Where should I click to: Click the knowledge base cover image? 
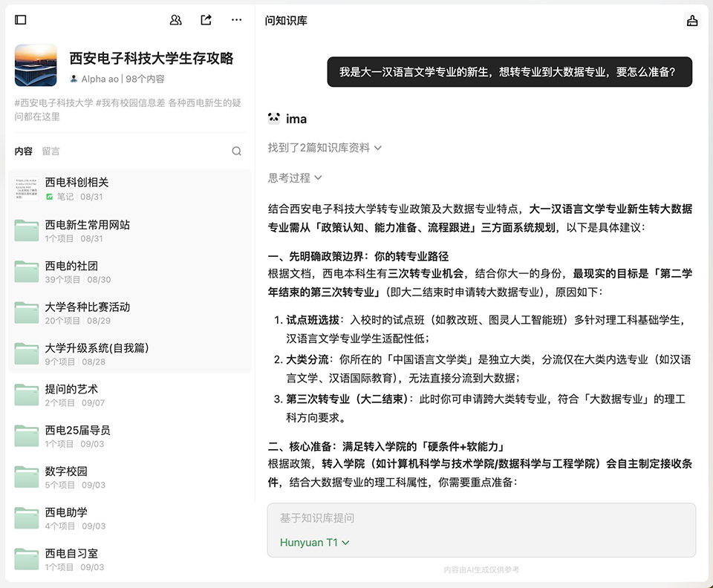click(x=36, y=65)
